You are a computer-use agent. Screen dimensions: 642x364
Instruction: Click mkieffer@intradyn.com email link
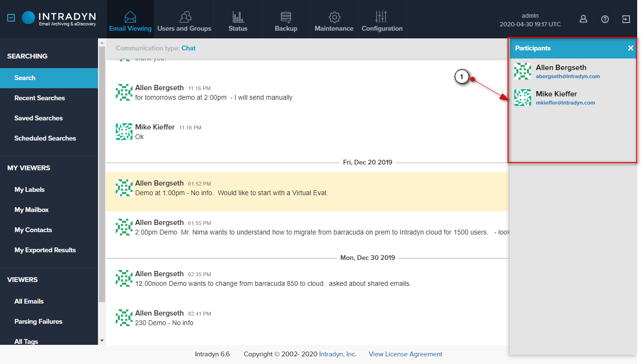pyautogui.click(x=565, y=103)
